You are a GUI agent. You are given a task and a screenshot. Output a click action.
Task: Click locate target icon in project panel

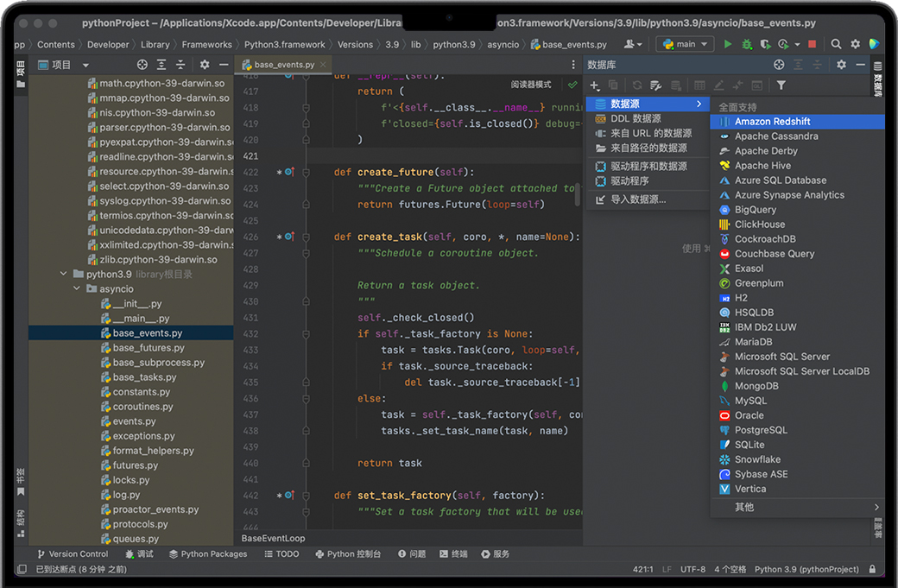coord(142,65)
